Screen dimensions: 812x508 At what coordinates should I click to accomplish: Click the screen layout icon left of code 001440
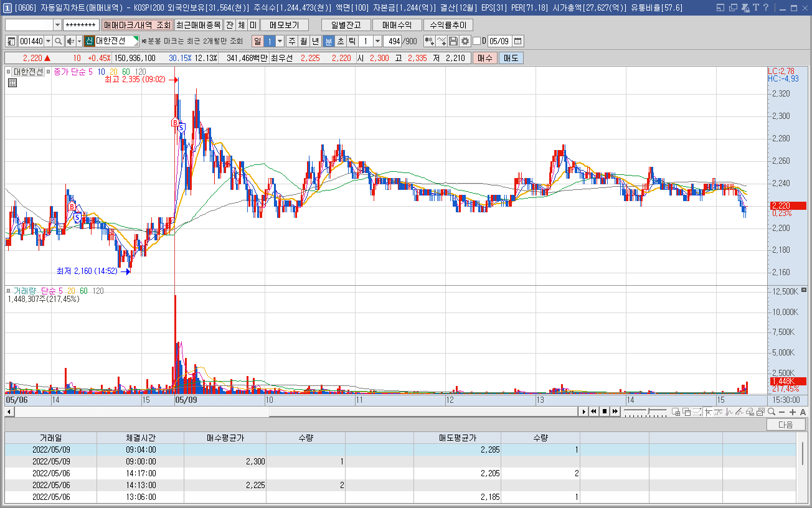click(11, 41)
